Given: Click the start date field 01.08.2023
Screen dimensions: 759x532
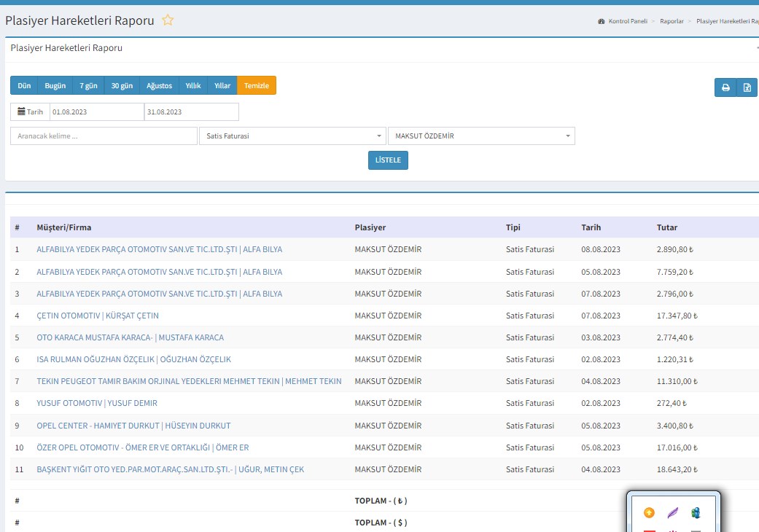Looking at the screenshot, I should coord(96,112).
